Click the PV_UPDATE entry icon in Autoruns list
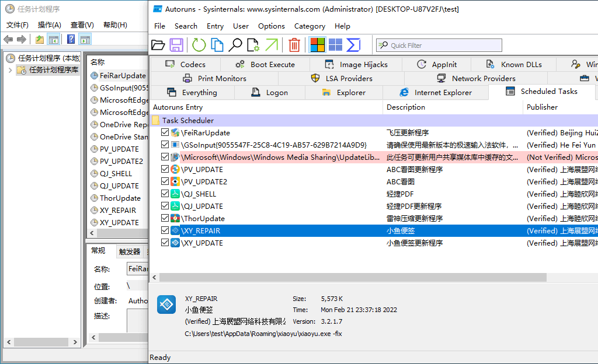Screen dimensions: 598x364 (x=175, y=169)
